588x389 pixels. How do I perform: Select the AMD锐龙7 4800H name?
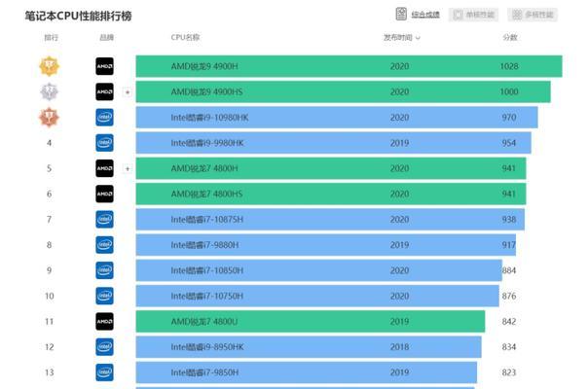click(x=204, y=168)
